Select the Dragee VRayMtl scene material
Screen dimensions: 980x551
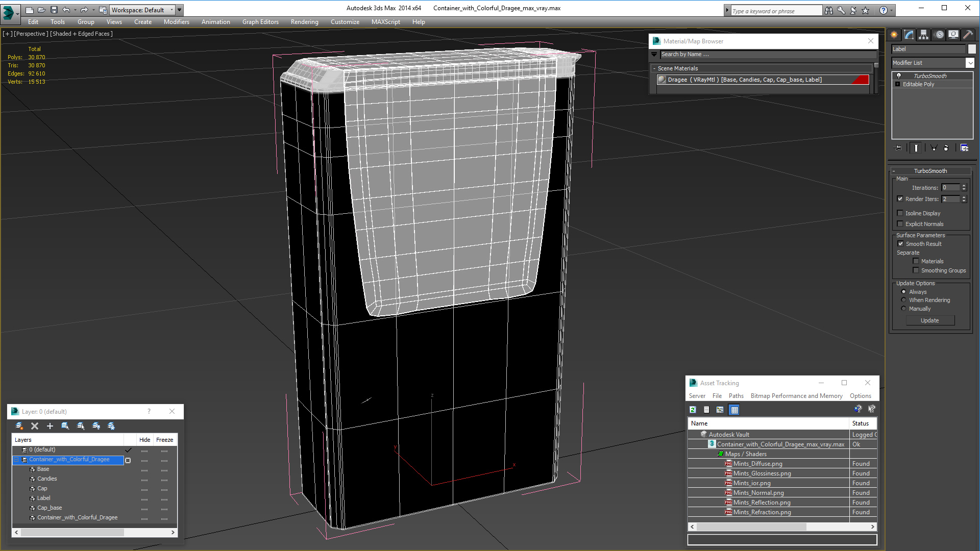763,80
